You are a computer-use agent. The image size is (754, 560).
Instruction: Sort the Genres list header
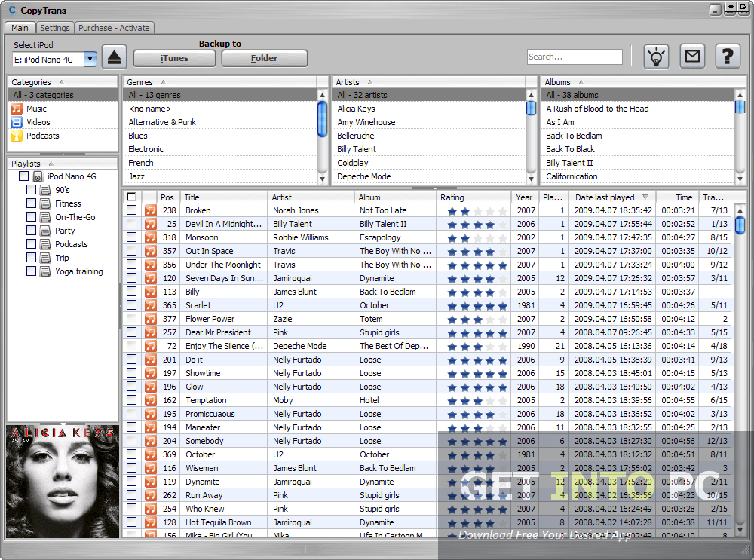219,82
